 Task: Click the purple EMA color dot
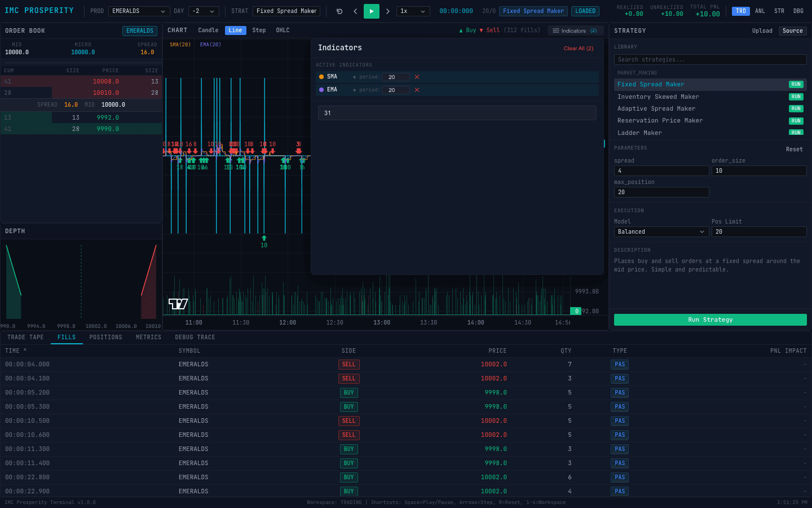(321, 90)
